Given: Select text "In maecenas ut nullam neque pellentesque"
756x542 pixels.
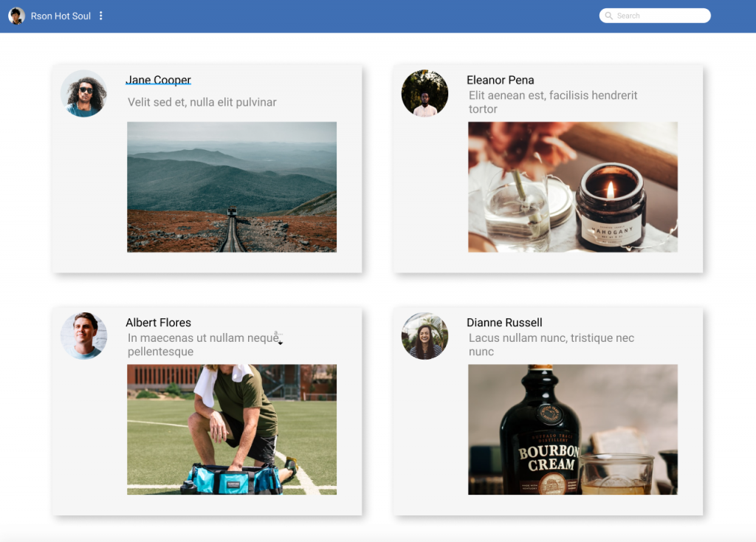Looking at the screenshot, I should tap(203, 345).
